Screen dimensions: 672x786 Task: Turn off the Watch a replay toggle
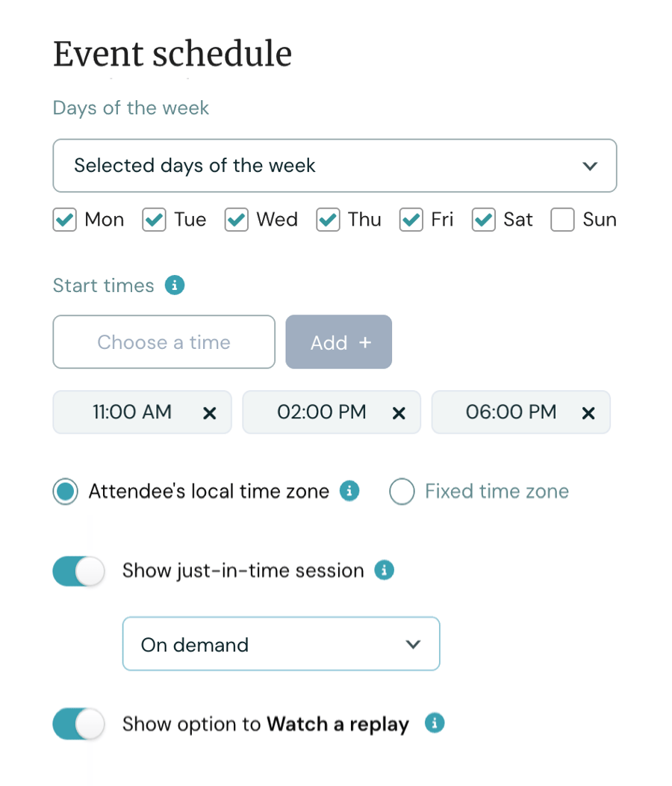(x=78, y=723)
